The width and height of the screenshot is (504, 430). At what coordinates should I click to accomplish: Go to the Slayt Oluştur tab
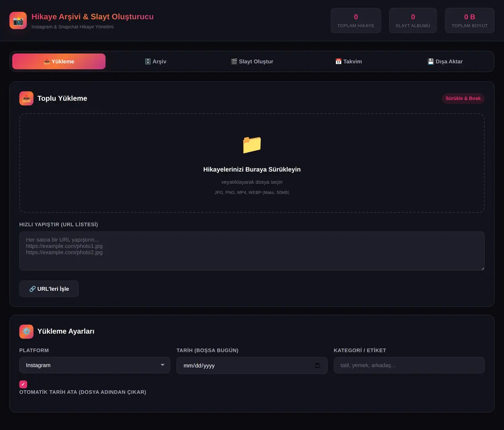click(252, 61)
